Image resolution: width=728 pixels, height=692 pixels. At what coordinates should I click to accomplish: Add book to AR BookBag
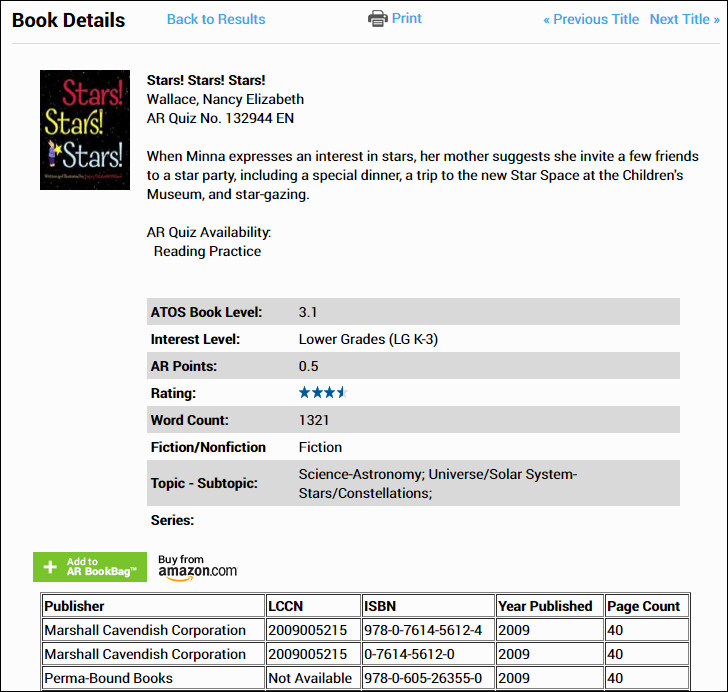click(90, 567)
